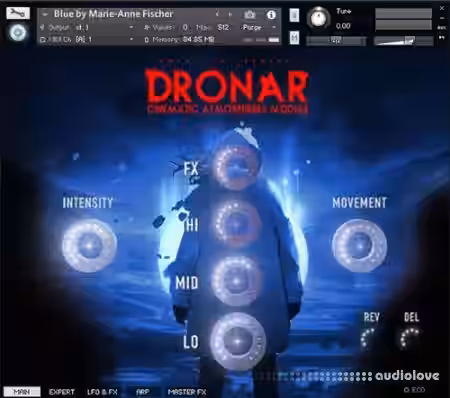
Task: Switch to the EXPERT tab
Action: [x=62, y=392]
